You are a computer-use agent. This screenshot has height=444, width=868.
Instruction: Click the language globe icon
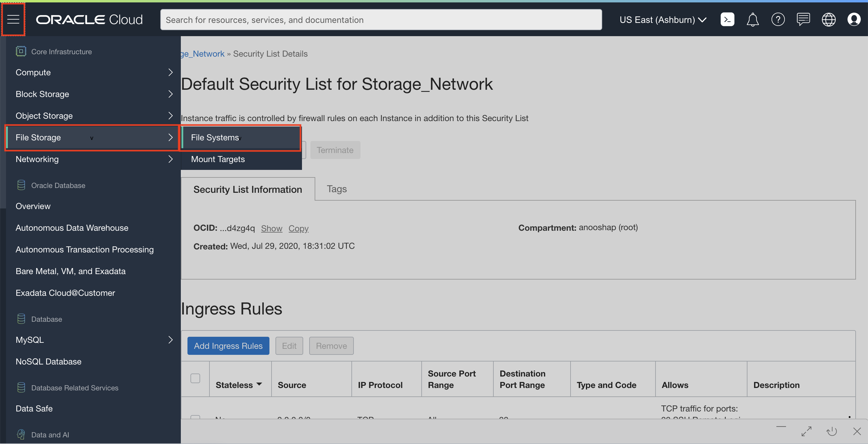click(828, 20)
